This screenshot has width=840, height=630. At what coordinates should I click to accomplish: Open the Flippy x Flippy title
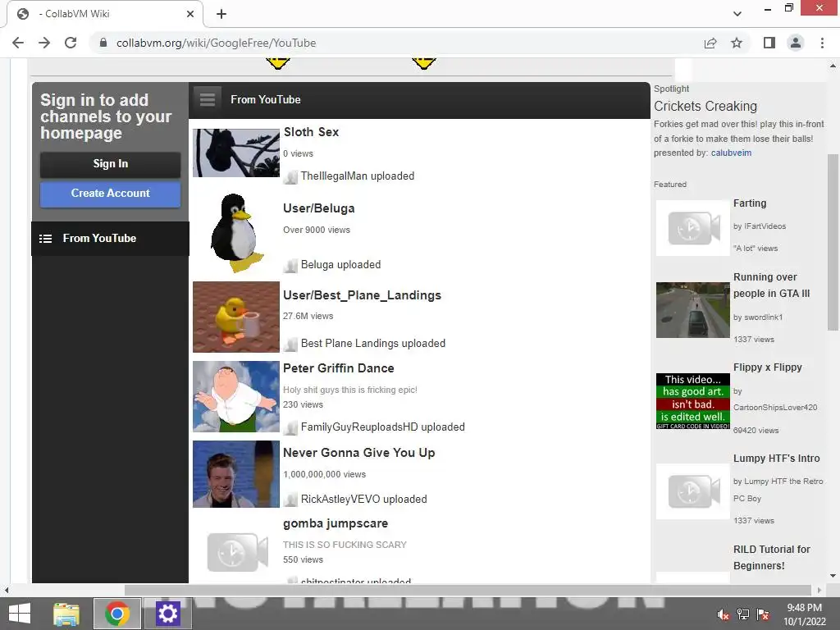coord(768,367)
